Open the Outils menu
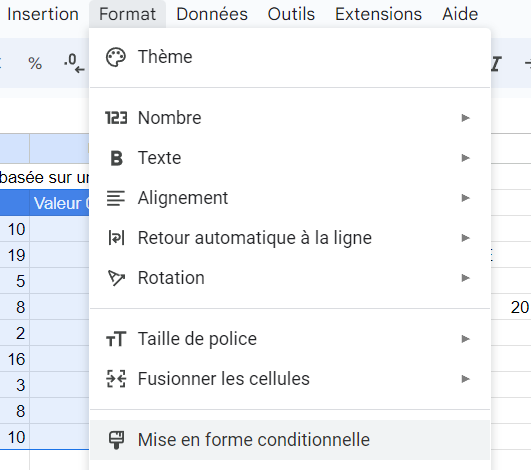Image resolution: width=531 pixels, height=470 pixels. [x=291, y=14]
